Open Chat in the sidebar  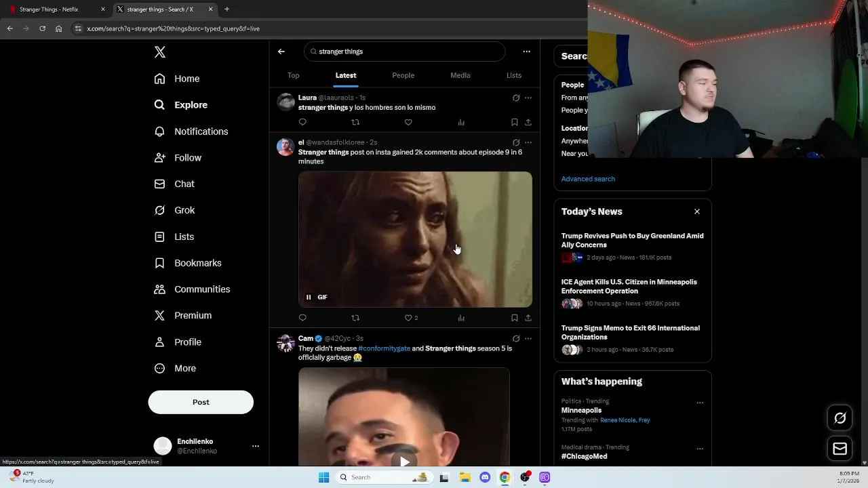pyautogui.click(x=174, y=184)
